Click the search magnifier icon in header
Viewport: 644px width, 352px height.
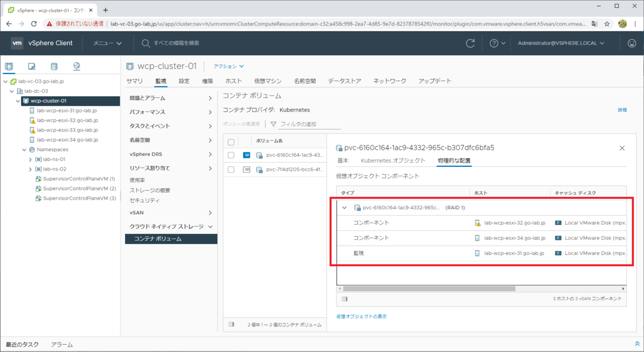coord(145,43)
